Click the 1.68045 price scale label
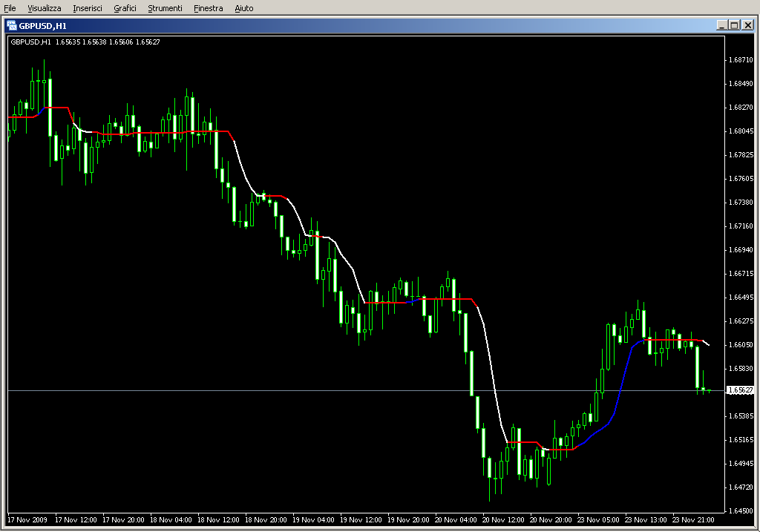This screenshot has width=760, height=532. [741, 131]
